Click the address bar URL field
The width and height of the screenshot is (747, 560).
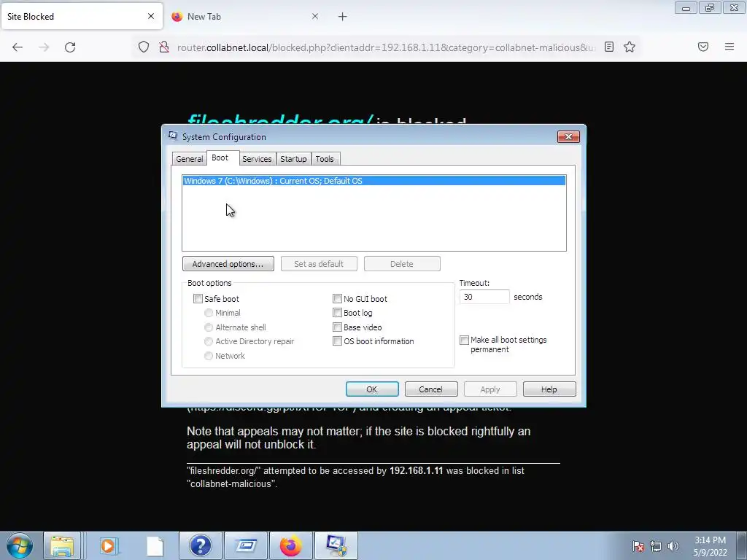click(386, 47)
